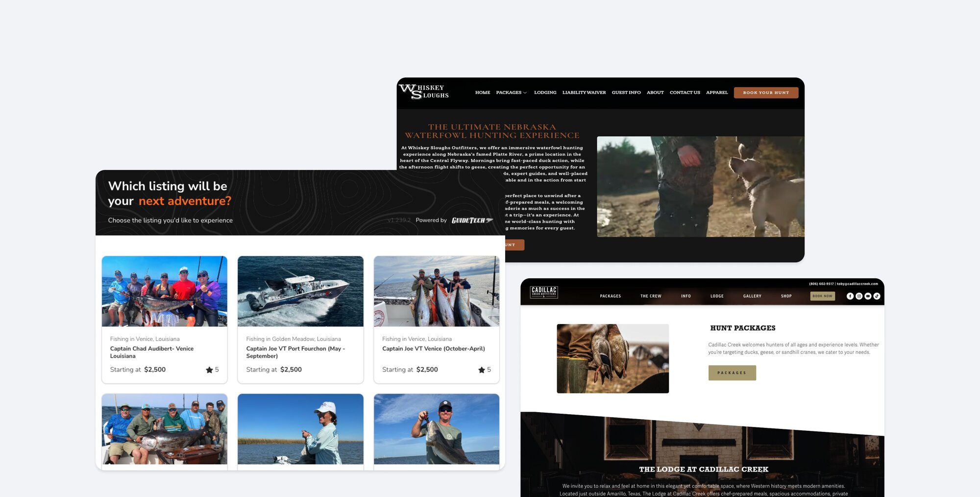Open LODGING from Whiskey Sloughs menu

pos(545,92)
